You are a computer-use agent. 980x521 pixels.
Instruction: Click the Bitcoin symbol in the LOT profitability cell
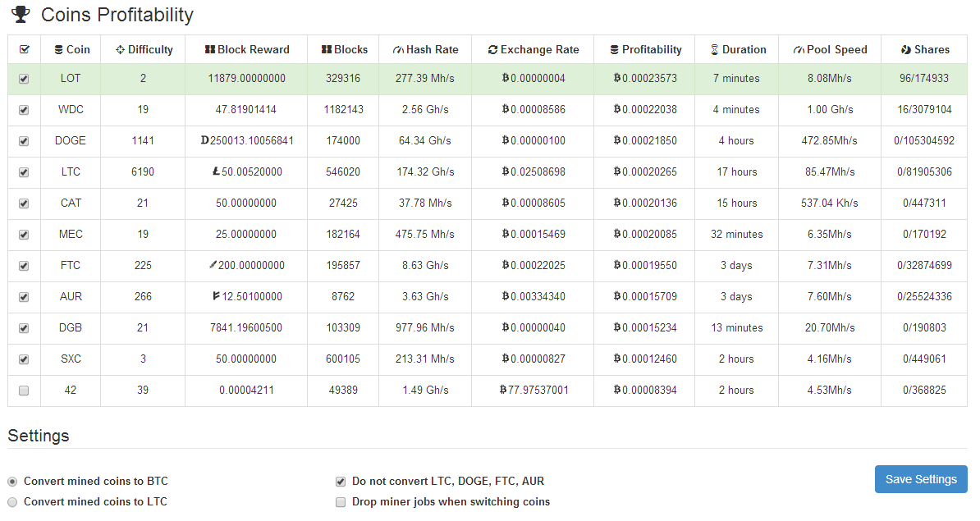tap(617, 78)
